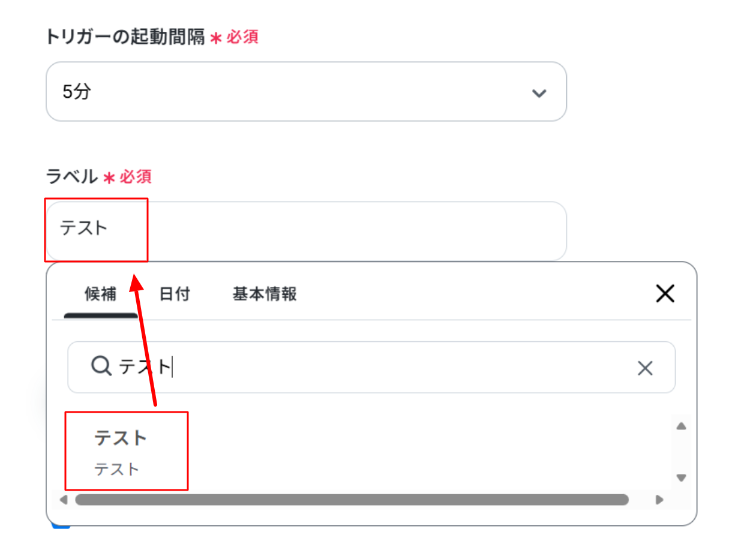Click the right arrow of horizontal scrollbar

(x=659, y=500)
